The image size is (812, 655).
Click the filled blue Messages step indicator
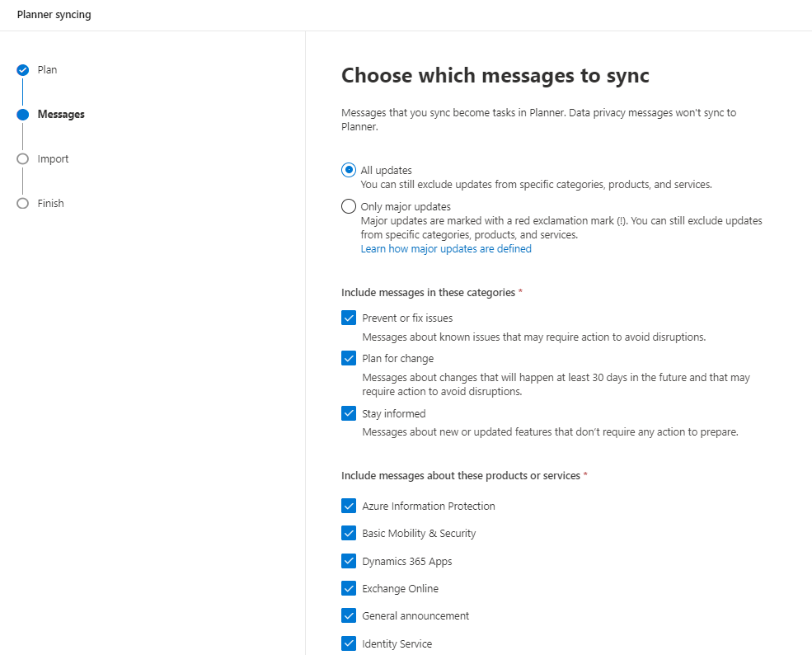tap(23, 114)
